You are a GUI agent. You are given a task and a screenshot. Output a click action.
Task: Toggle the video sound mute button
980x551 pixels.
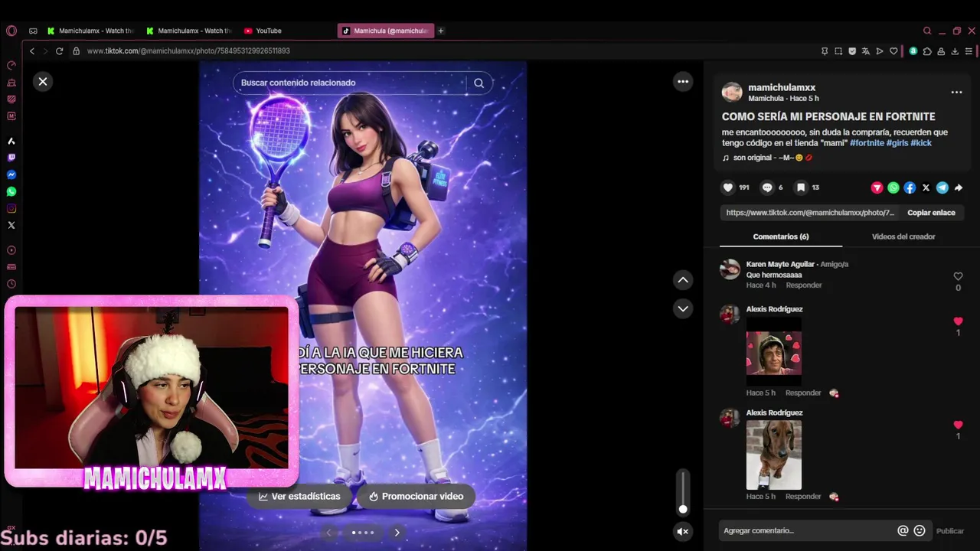tap(683, 531)
